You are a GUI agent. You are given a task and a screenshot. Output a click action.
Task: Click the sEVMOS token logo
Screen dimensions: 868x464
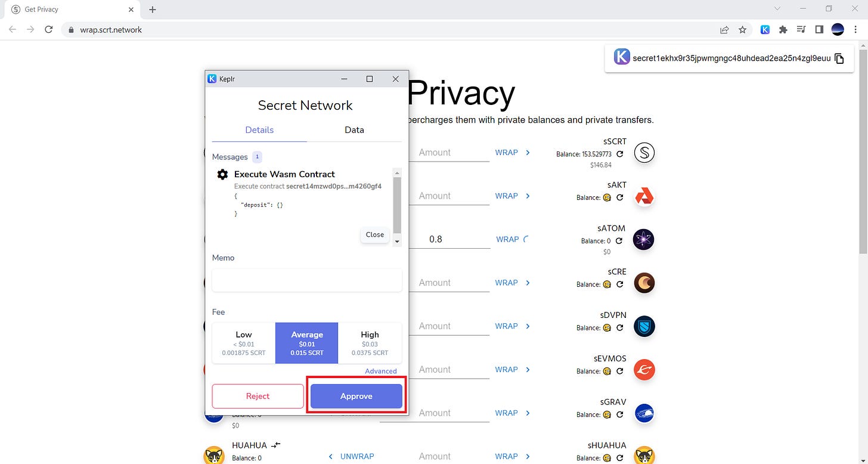point(644,370)
